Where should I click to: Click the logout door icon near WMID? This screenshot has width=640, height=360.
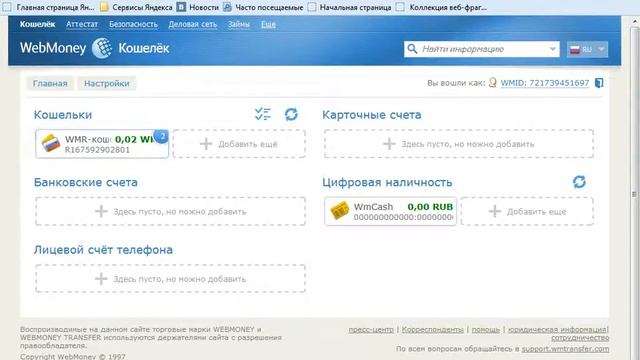click(x=599, y=83)
